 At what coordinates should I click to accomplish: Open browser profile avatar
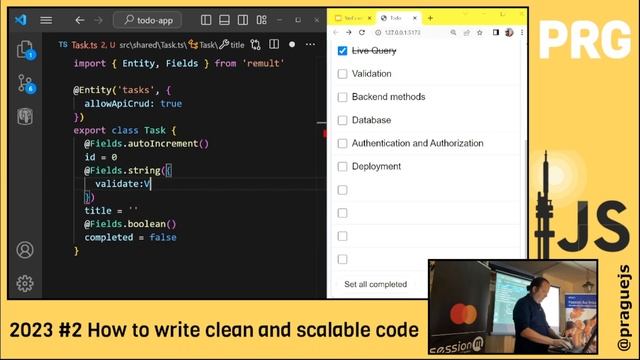[x=509, y=32]
